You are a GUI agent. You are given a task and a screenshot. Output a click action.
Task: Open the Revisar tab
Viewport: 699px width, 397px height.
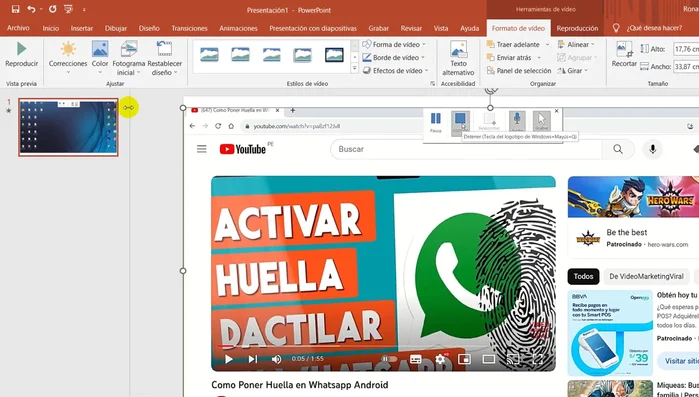411,28
